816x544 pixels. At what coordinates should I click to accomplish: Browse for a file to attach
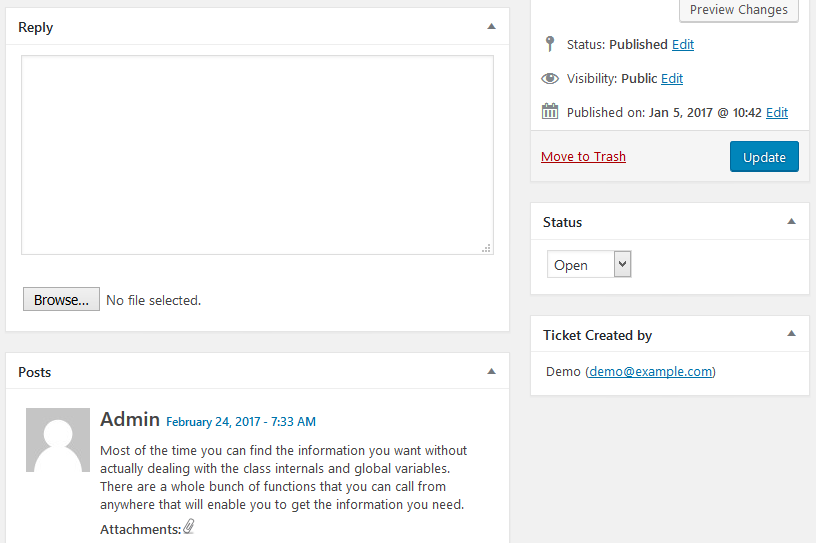click(x=61, y=299)
